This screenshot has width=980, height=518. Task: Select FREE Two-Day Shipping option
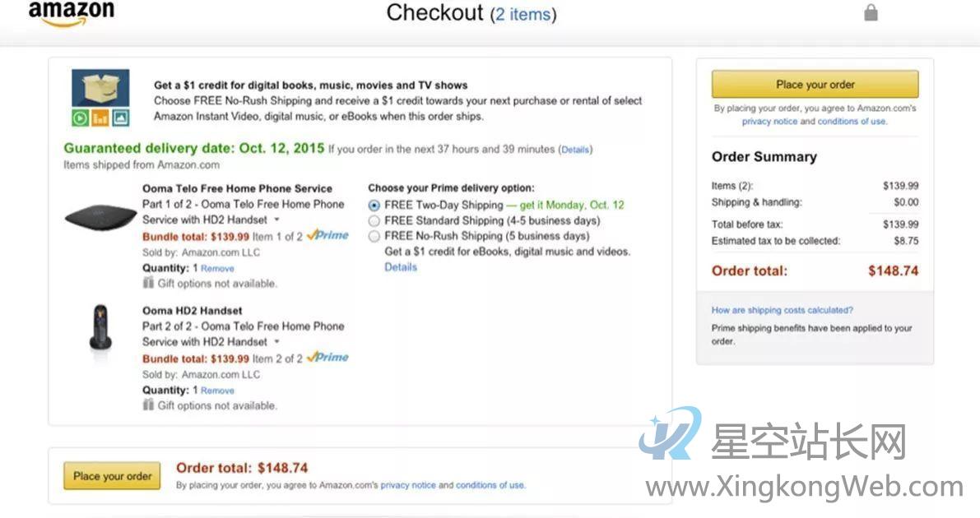[x=374, y=205]
